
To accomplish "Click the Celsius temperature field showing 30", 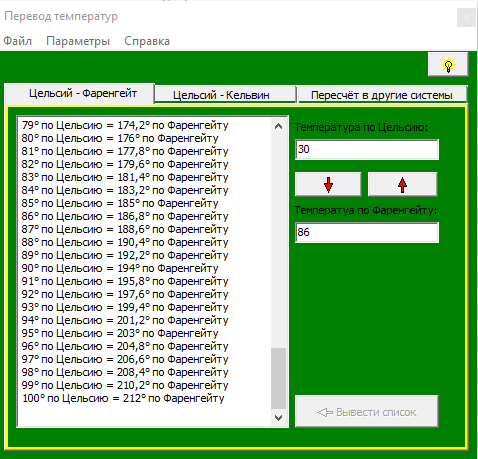I will coord(367,149).
